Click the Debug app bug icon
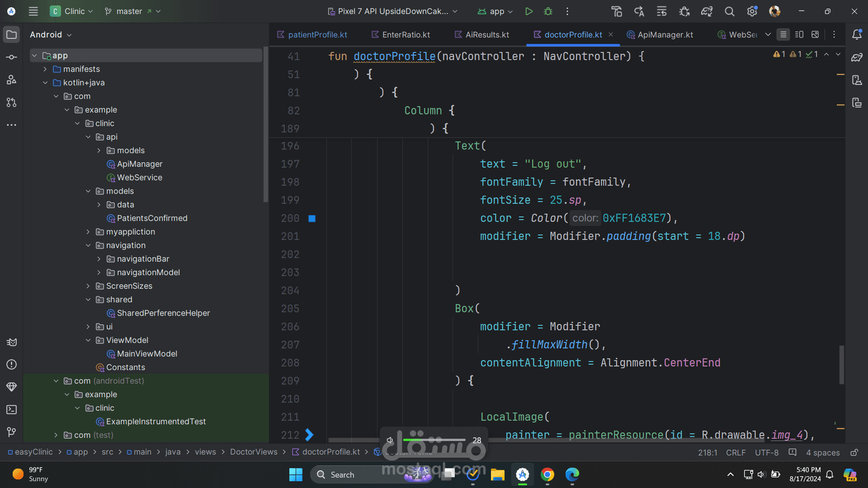Image resolution: width=868 pixels, height=488 pixels. [548, 11]
